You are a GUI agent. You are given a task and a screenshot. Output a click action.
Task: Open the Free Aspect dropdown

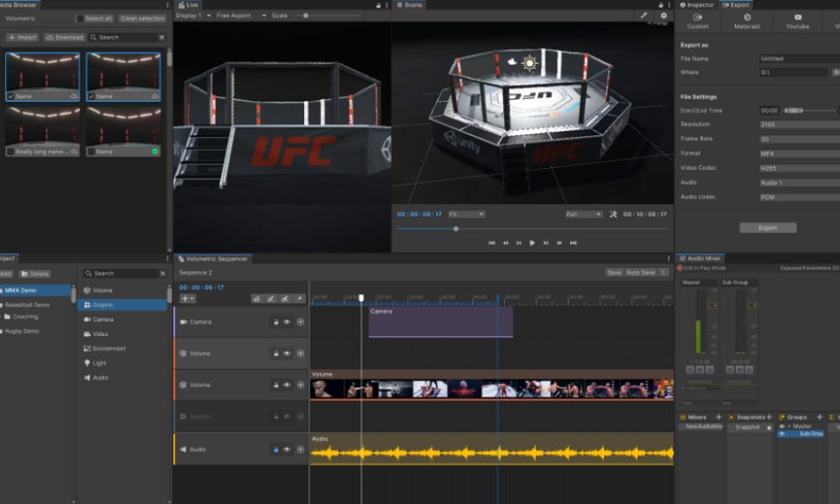click(x=241, y=15)
